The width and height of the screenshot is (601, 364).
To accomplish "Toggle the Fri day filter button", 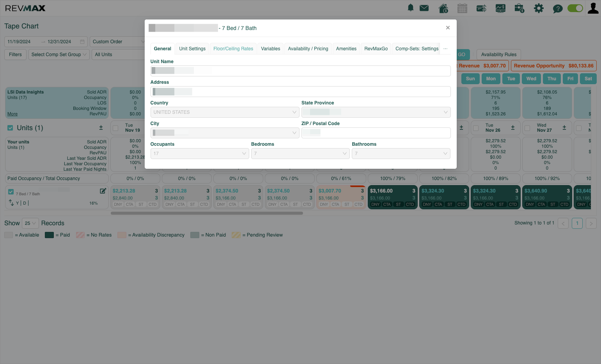I will pos(570,78).
